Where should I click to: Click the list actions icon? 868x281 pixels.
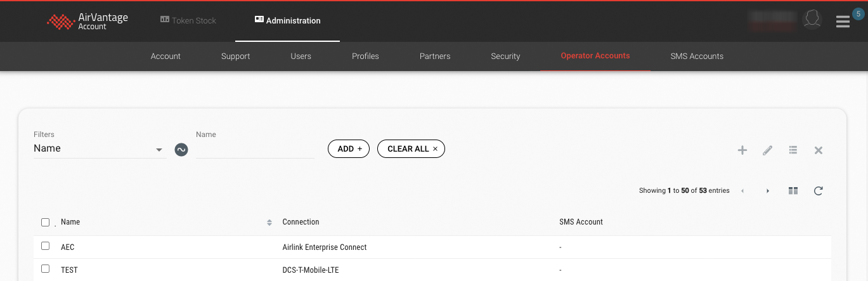coord(793,150)
